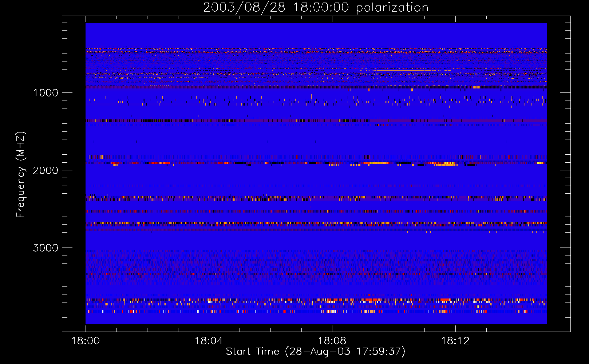Click the 18:04 time tick label

tap(209, 341)
